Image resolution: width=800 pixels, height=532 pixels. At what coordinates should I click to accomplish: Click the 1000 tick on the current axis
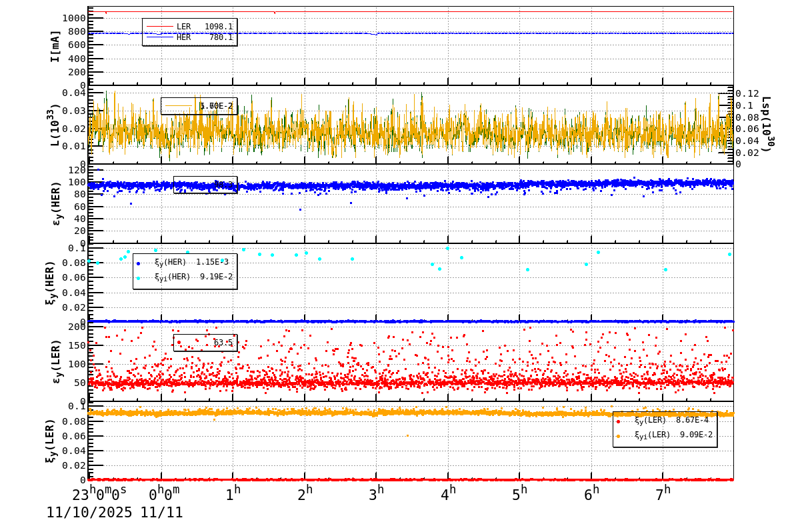tap(72, 18)
